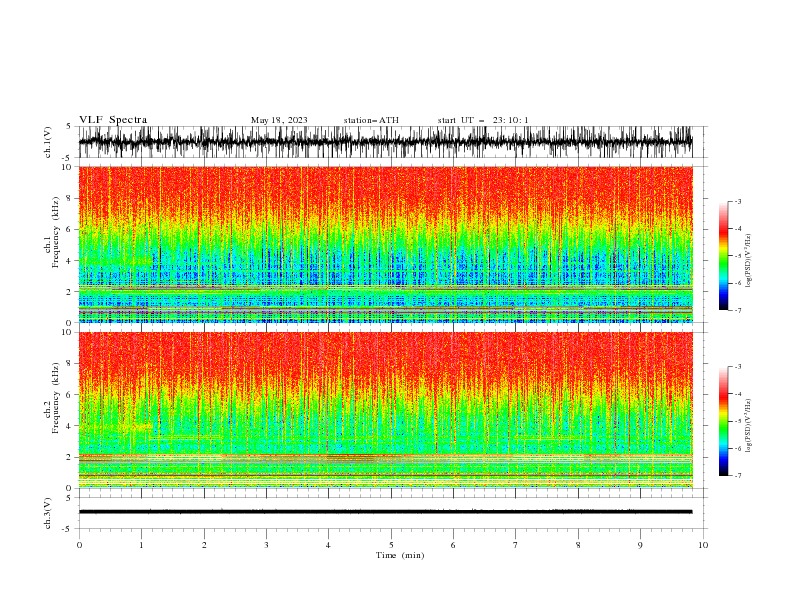The image size is (792, 612).
Task: Click time axis tick label "4"
Action: pos(328,545)
